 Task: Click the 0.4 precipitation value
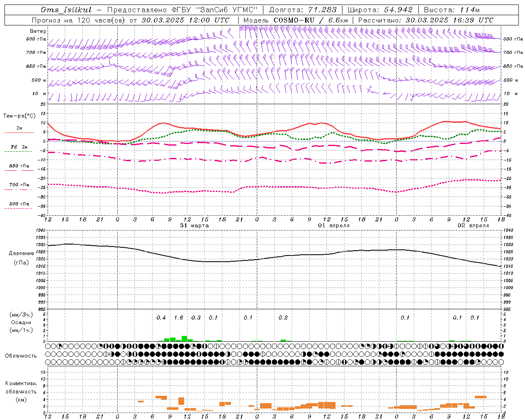pyautogui.click(x=161, y=318)
